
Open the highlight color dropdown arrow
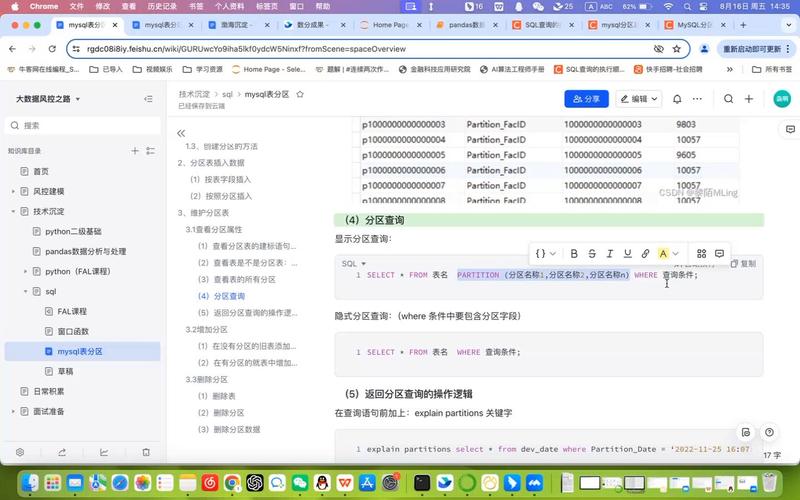tap(676, 254)
